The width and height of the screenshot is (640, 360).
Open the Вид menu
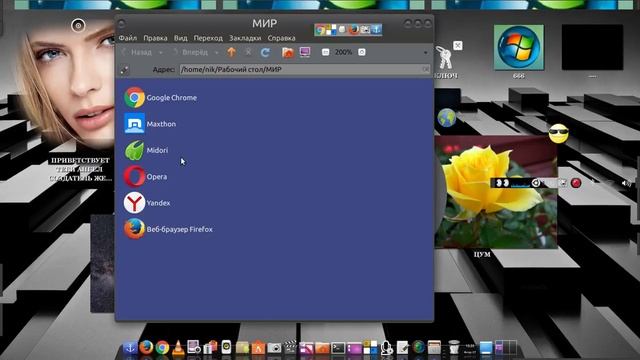coord(180,38)
